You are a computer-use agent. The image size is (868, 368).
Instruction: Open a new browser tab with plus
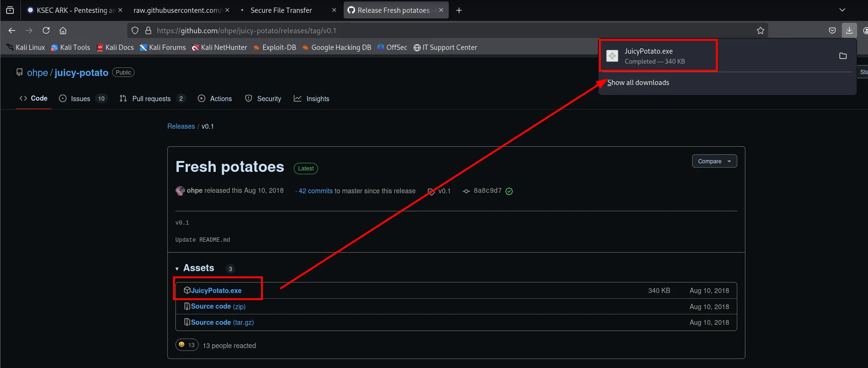tap(459, 10)
